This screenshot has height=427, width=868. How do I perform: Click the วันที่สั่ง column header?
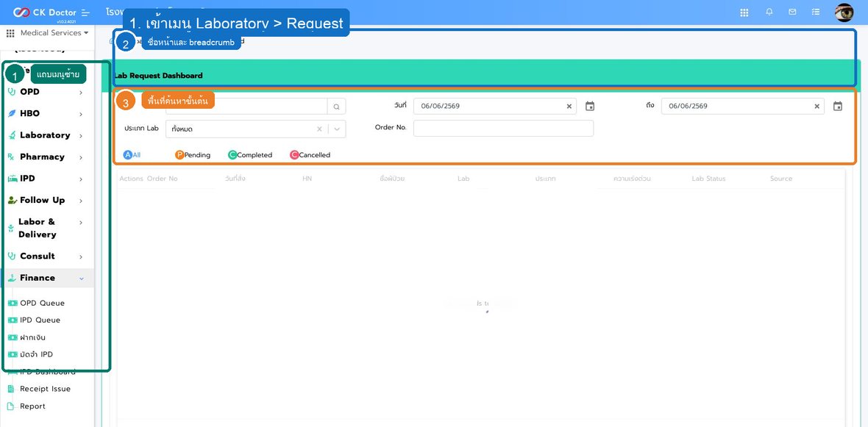[x=235, y=179]
